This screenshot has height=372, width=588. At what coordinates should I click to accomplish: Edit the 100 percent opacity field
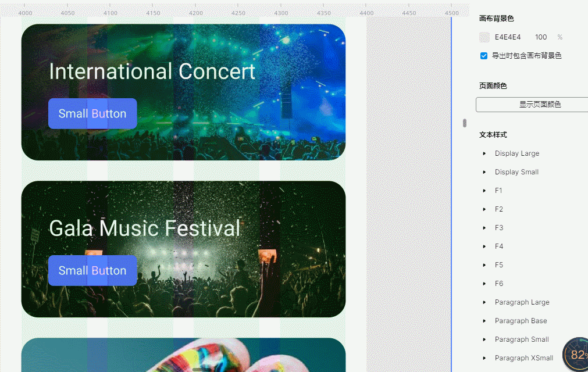point(541,37)
